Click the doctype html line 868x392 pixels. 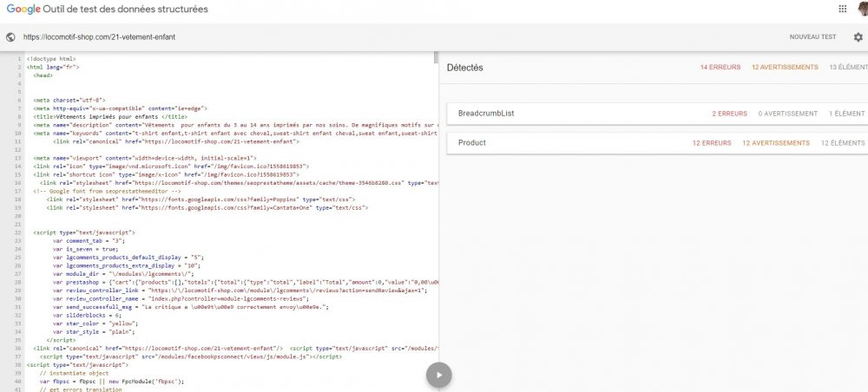click(x=51, y=59)
